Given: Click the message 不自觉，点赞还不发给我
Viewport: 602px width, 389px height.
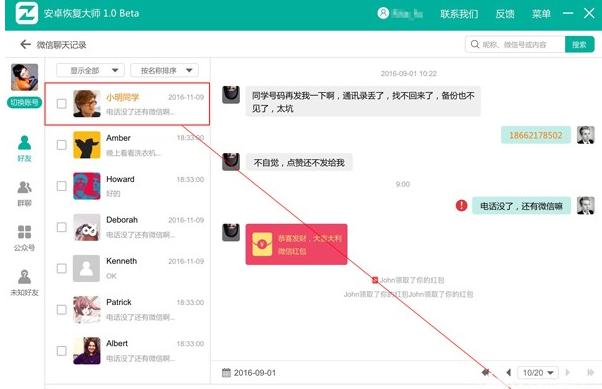Looking at the screenshot, I should point(299,163).
